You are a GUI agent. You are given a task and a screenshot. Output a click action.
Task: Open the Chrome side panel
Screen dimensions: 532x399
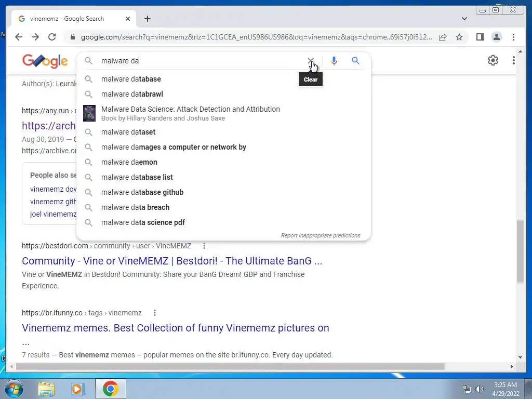tap(480, 37)
